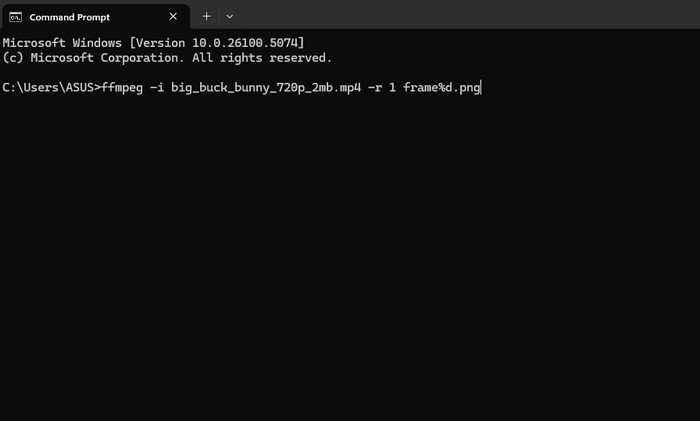Click the ffmpeg command word
Screen dimensions: 700x421
122,87
